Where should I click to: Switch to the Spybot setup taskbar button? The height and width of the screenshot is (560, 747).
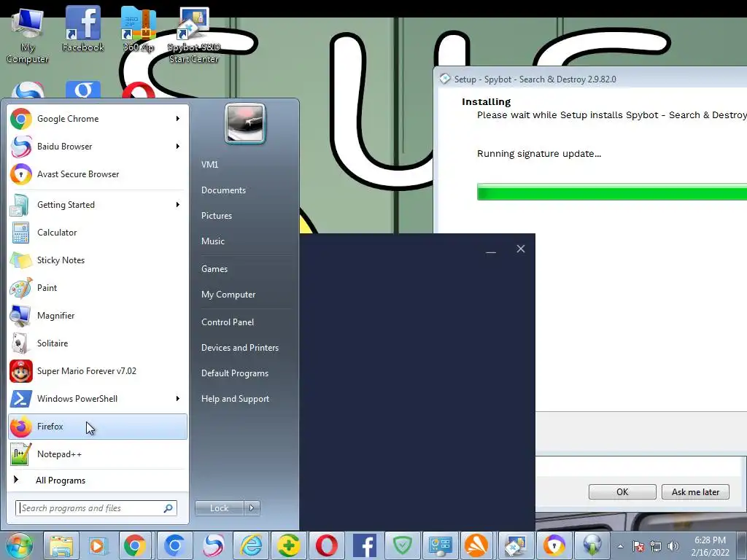pos(516,545)
